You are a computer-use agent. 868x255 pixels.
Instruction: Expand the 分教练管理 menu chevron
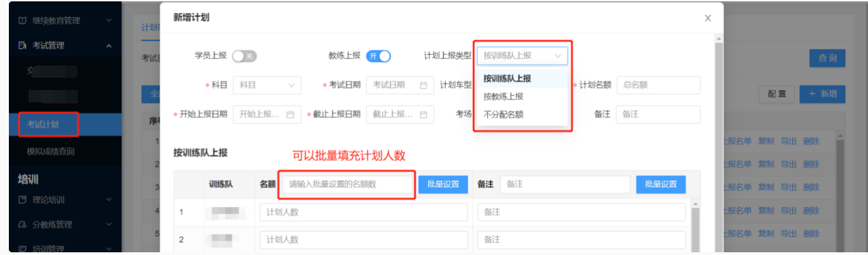coord(108,224)
